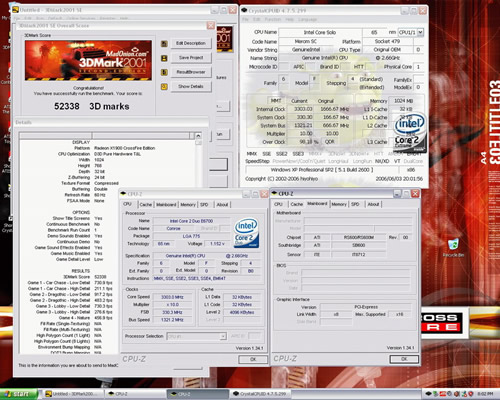Switch to the first CPU-Z taskbar button
Image resolution: width=500 pixels, height=400 pixels.
click(x=135, y=394)
